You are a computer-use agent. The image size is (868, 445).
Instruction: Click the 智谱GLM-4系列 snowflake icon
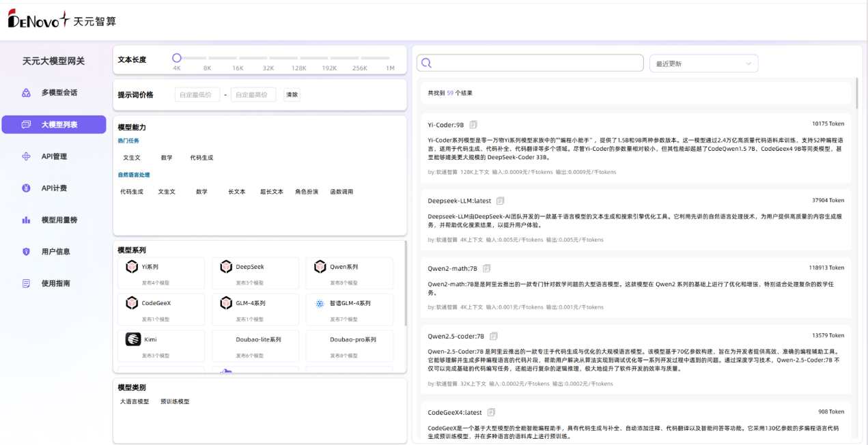(320, 302)
